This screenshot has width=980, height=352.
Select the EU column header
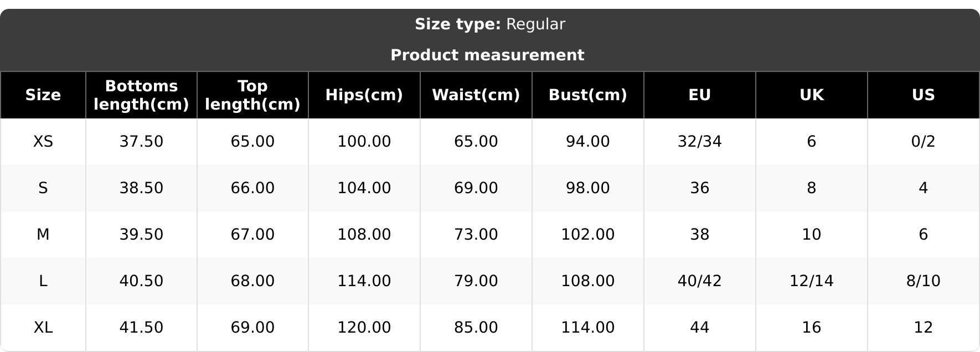[x=699, y=95]
